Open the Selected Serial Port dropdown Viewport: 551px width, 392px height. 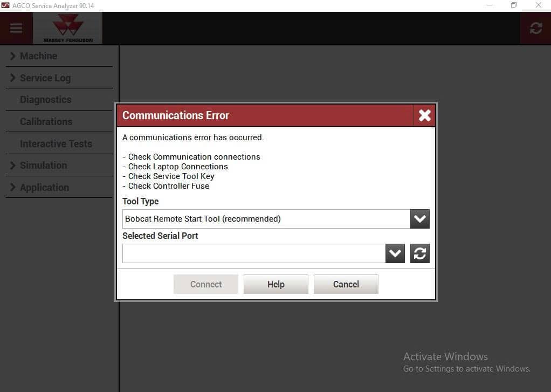[x=395, y=253]
